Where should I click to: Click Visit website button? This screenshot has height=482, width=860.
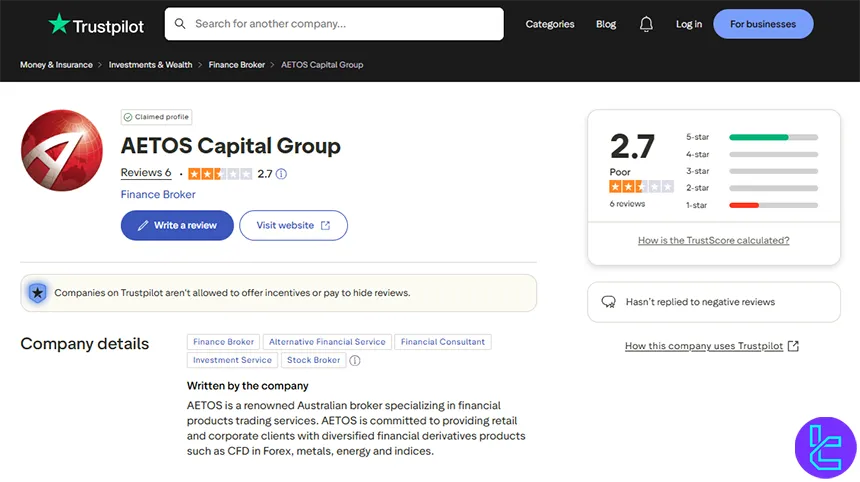[293, 225]
